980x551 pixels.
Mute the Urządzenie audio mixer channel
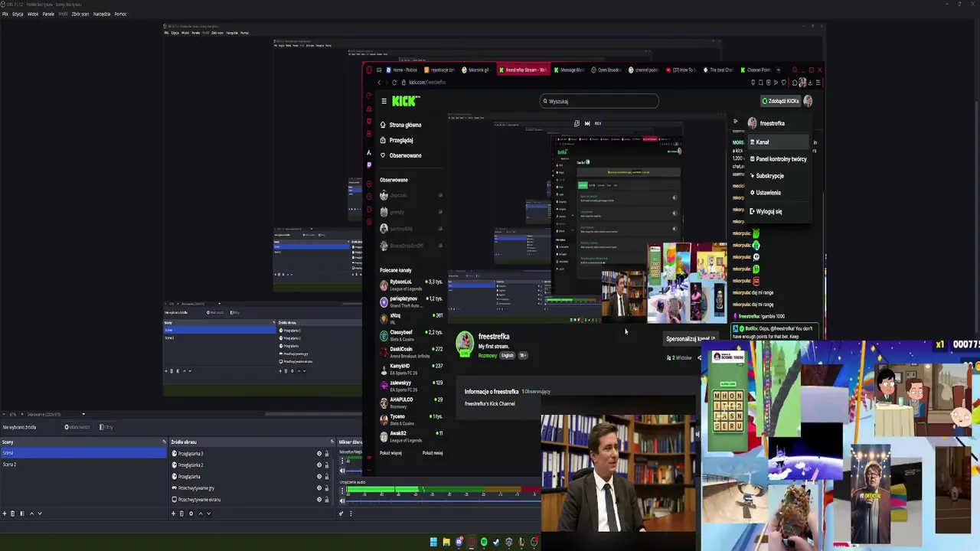tap(342, 500)
